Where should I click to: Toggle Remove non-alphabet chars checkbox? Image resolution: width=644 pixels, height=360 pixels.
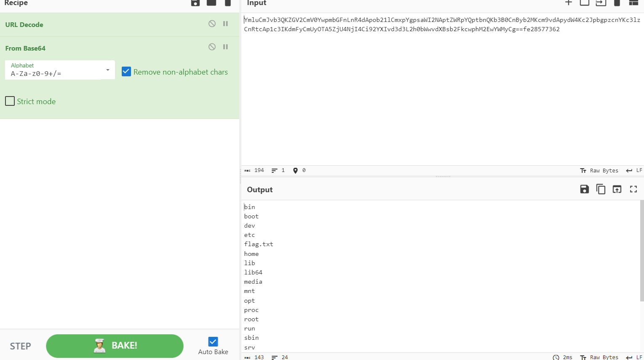126,72
